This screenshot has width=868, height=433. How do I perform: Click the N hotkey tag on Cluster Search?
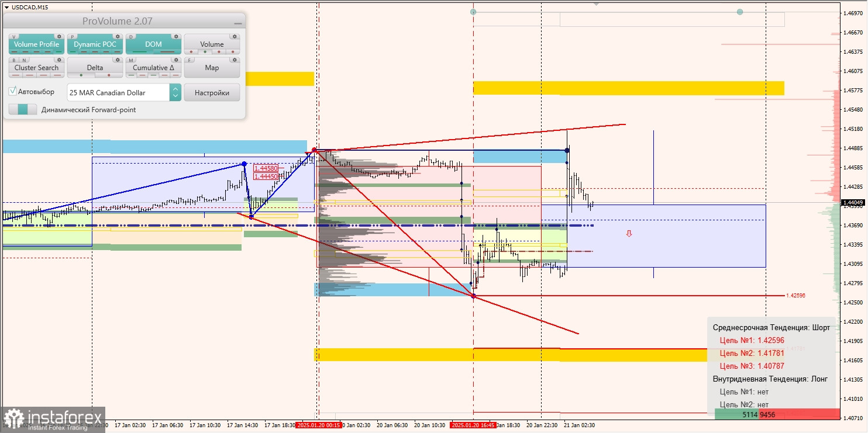pyautogui.click(x=24, y=60)
